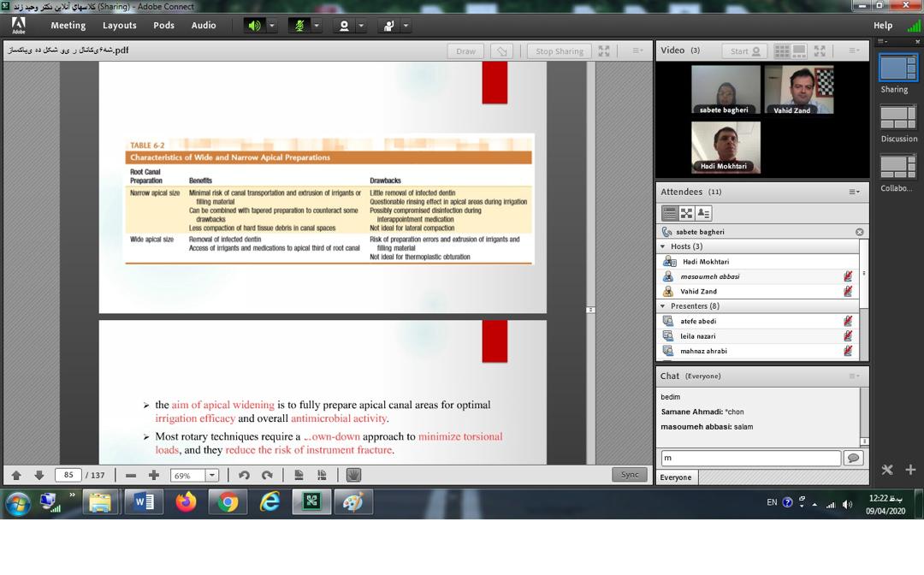The width and height of the screenshot is (924, 575).
Task: Rotate the document counterclockwise
Action: 244,475
